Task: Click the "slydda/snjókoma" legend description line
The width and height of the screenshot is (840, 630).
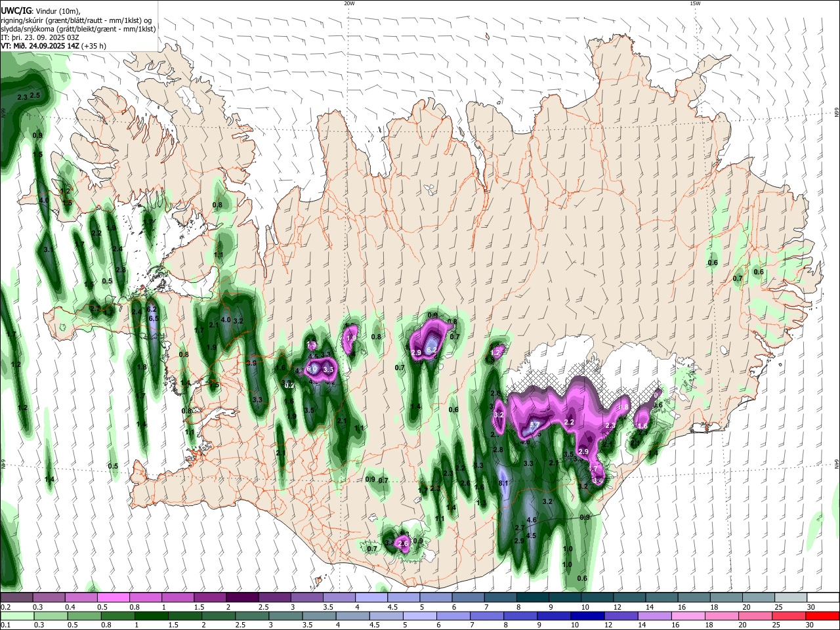Action: (78, 29)
